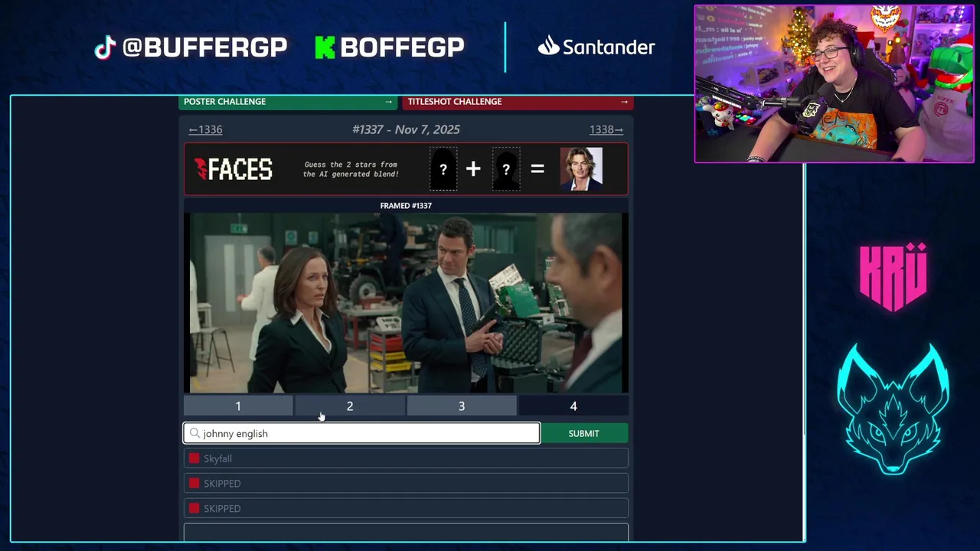Click the @BUFFERGP TikTok handle
Image resolution: width=980 pixels, height=551 pixels.
204,47
